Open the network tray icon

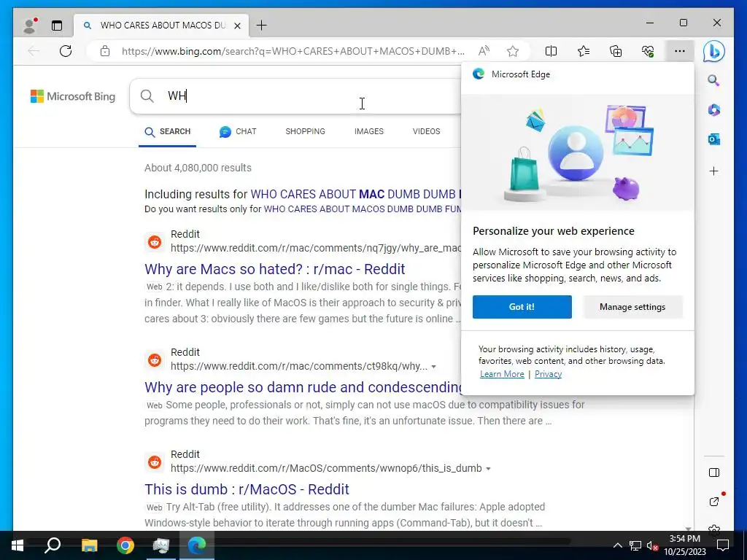click(x=635, y=545)
